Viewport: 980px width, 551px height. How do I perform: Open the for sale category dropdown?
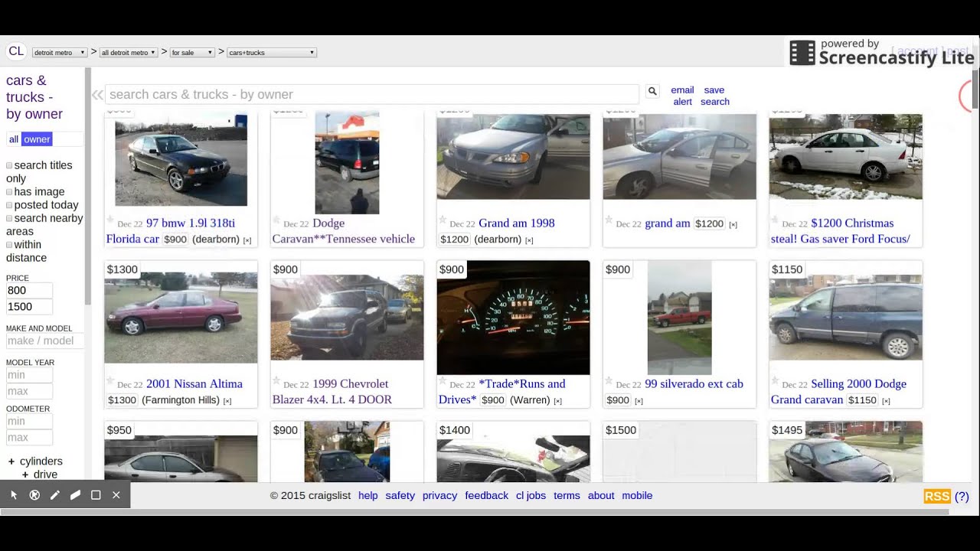point(192,53)
